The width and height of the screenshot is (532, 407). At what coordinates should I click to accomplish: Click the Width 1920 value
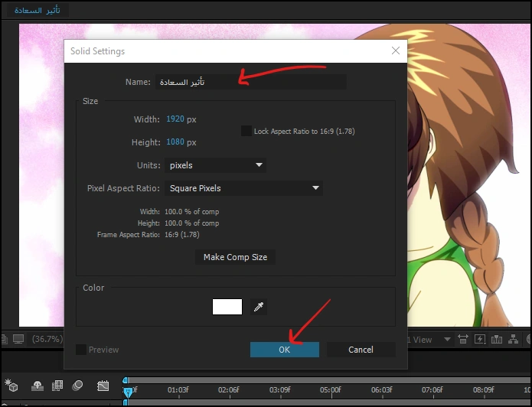tap(175, 119)
